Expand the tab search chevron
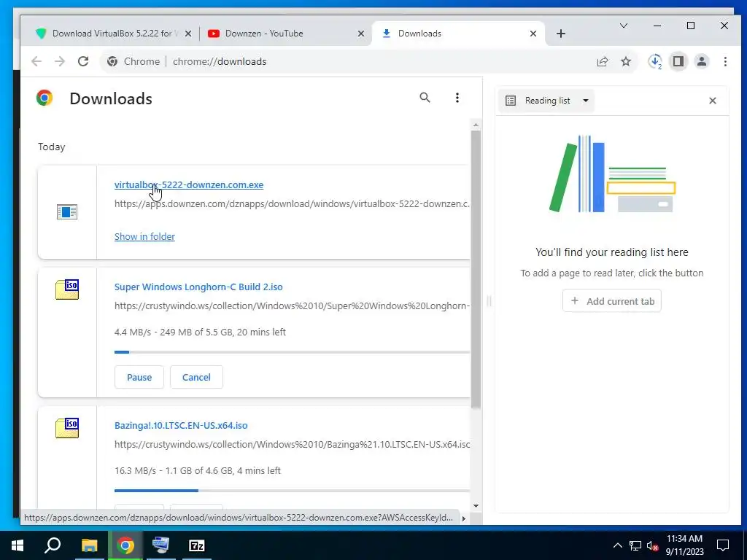 [624, 26]
